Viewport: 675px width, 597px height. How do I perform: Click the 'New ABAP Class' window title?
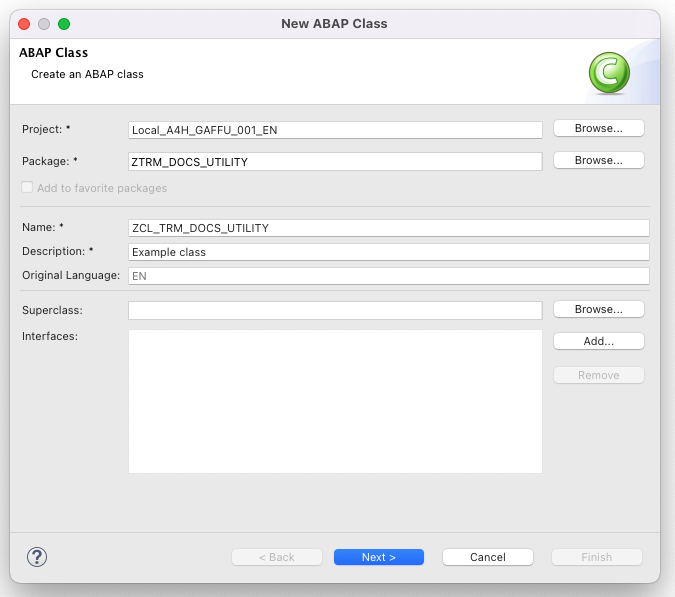coord(334,24)
